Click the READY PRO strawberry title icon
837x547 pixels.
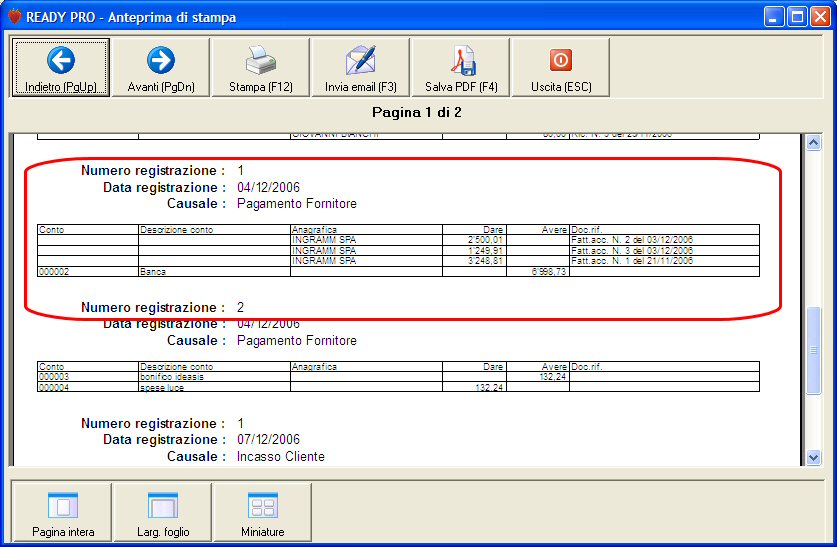click(x=14, y=17)
